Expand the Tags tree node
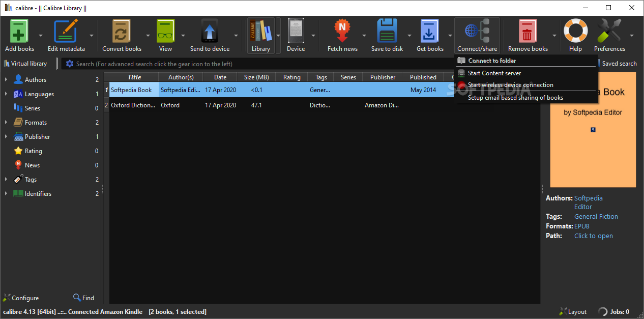 [x=6, y=180]
